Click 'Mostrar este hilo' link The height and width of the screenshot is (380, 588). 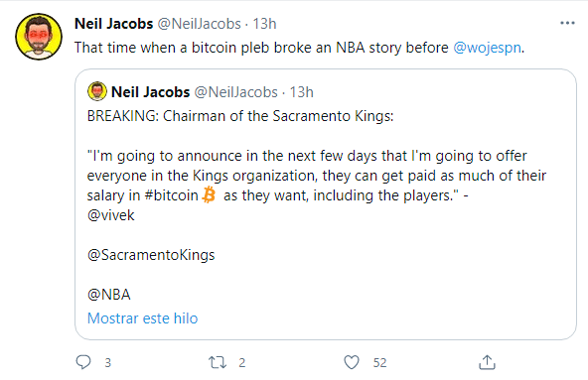point(142,318)
